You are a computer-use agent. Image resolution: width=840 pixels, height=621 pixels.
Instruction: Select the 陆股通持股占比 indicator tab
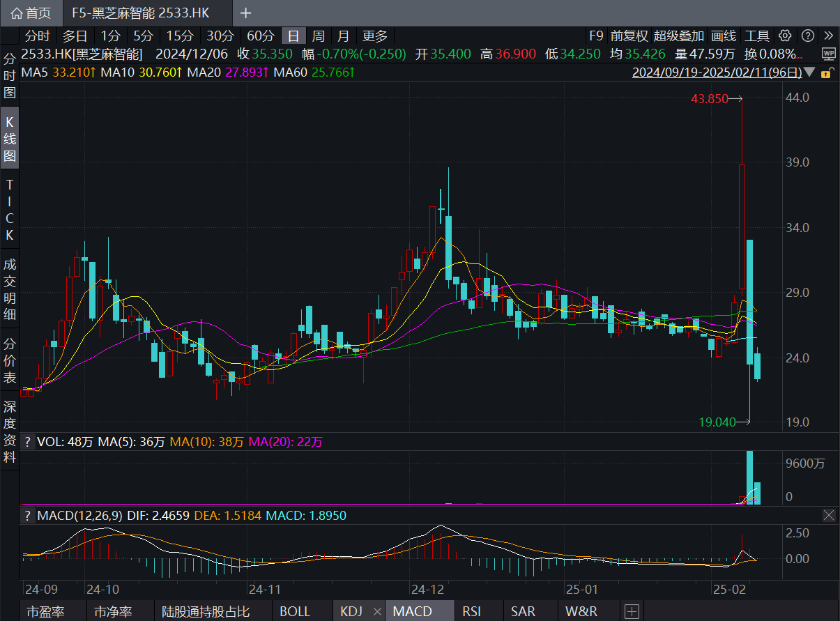click(x=206, y=611)
